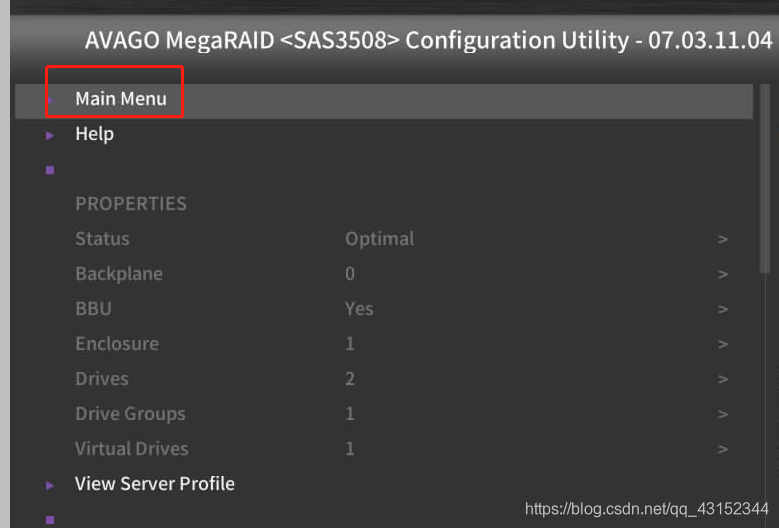Click the Virtual Drives value 1

click(x=350, y=449)
